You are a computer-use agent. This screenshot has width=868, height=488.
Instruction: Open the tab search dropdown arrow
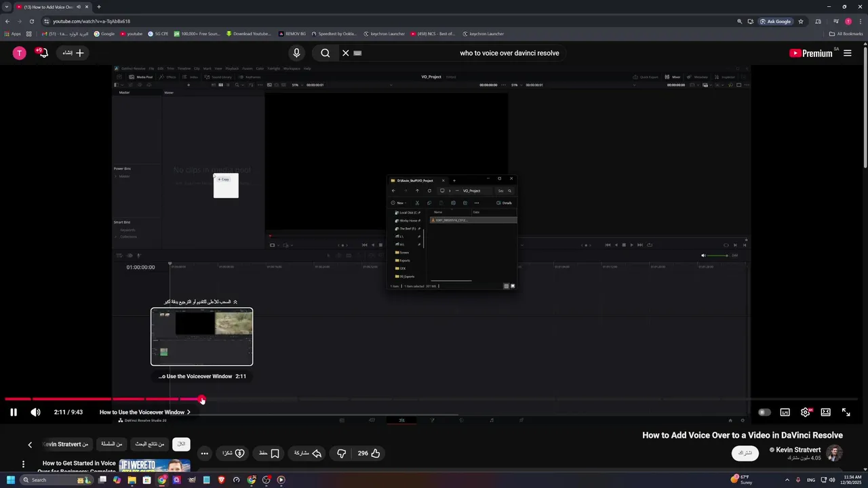tap(6, 7)
